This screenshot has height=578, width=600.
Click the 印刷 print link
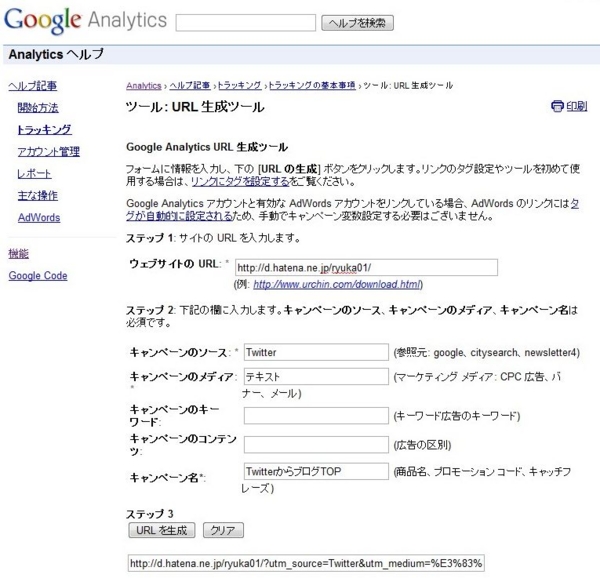pos(577,106)
